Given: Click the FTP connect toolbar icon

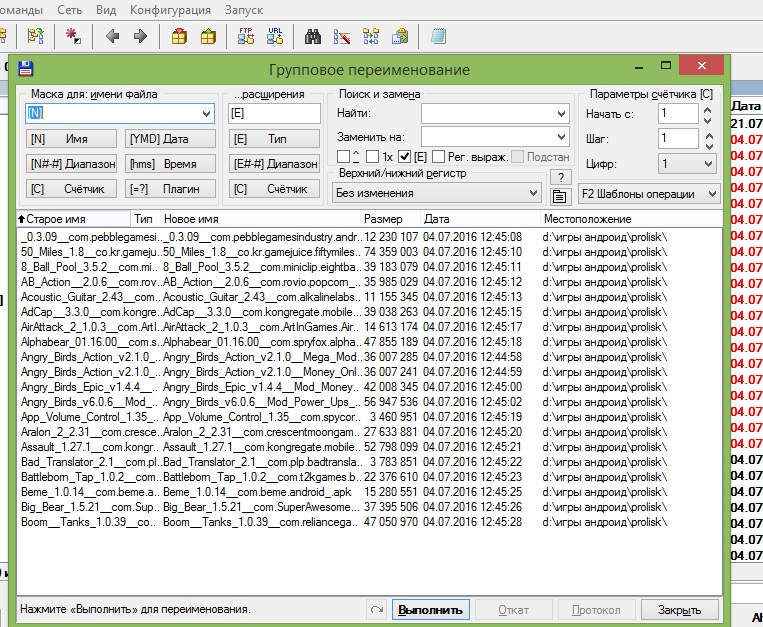Looking at the screenshot, I should pyautogui.click(x=246, y=36).
